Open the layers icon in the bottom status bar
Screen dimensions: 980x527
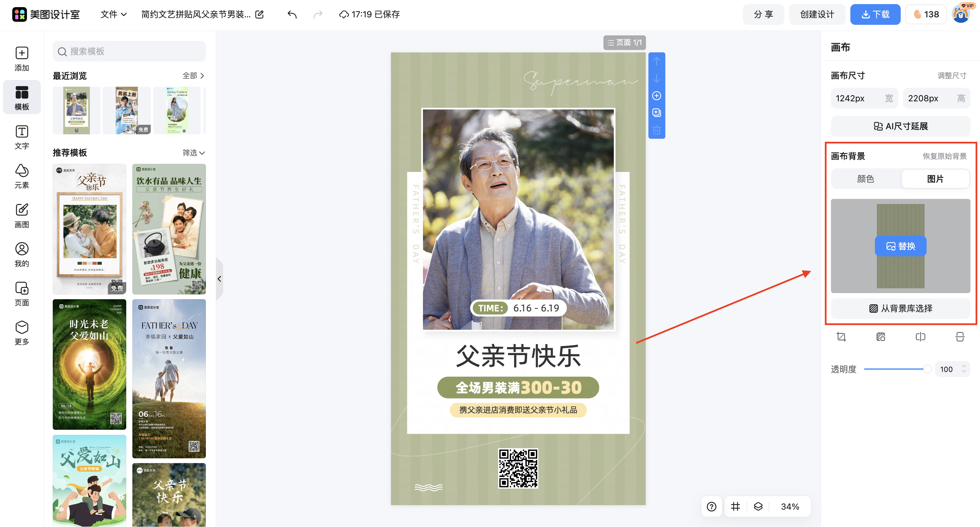(x=758, y=507)
